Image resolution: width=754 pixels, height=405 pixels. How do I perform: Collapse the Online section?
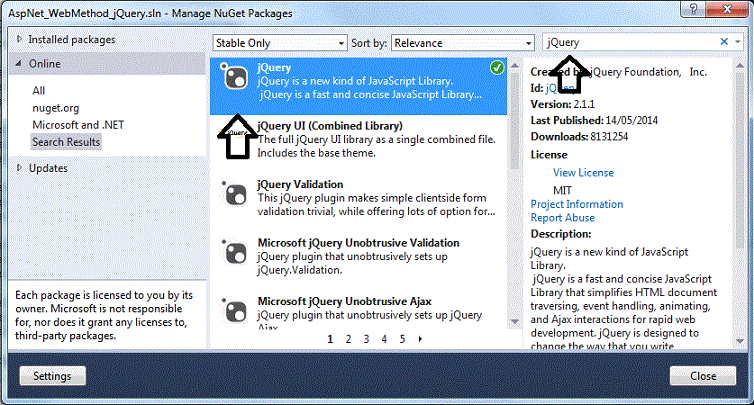(x=18, y=63)
